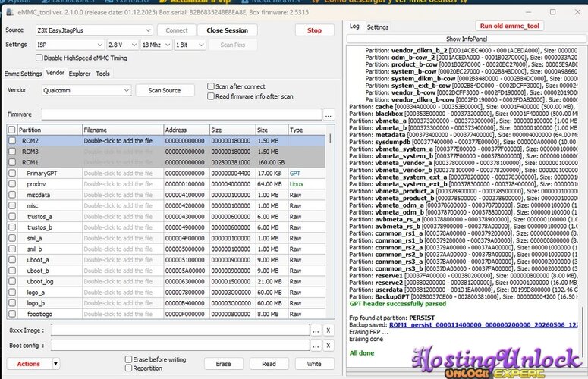The height and width of the screenshot is (379, 588).
Task: Browse for the Boot config file
Action: coord(316,346)
